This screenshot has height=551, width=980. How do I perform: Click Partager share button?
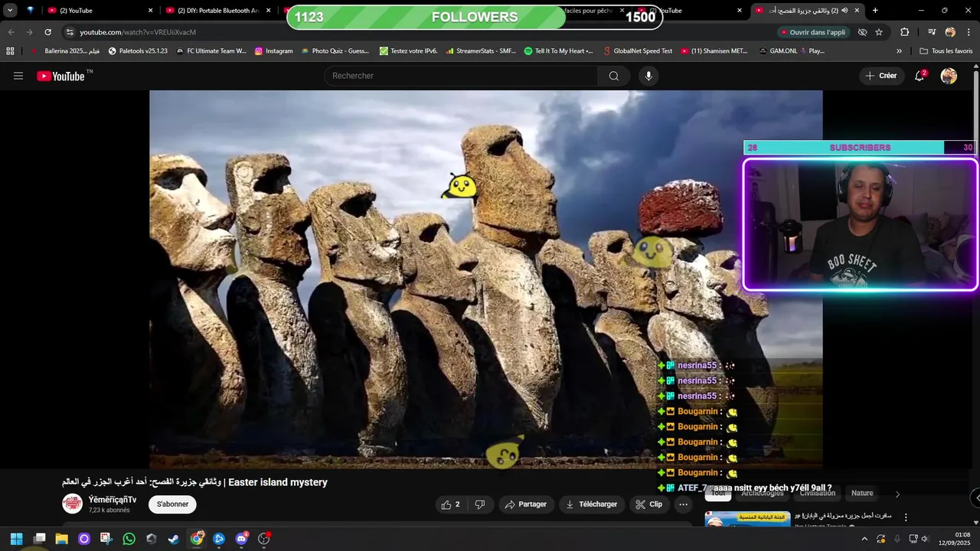pyautogui.click(x=526, y=504)
